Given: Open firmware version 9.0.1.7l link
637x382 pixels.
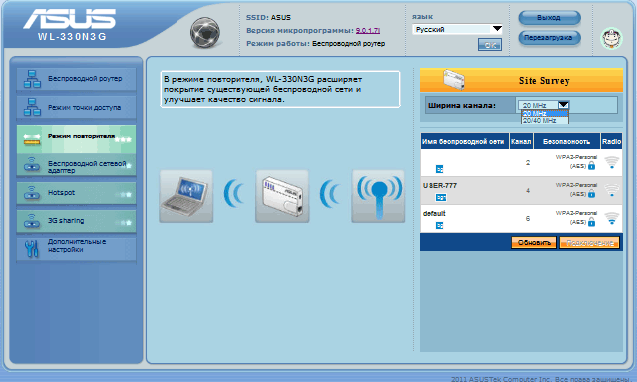Looking at the screenshot, I should pyautogui.click(x=368, y=30).
